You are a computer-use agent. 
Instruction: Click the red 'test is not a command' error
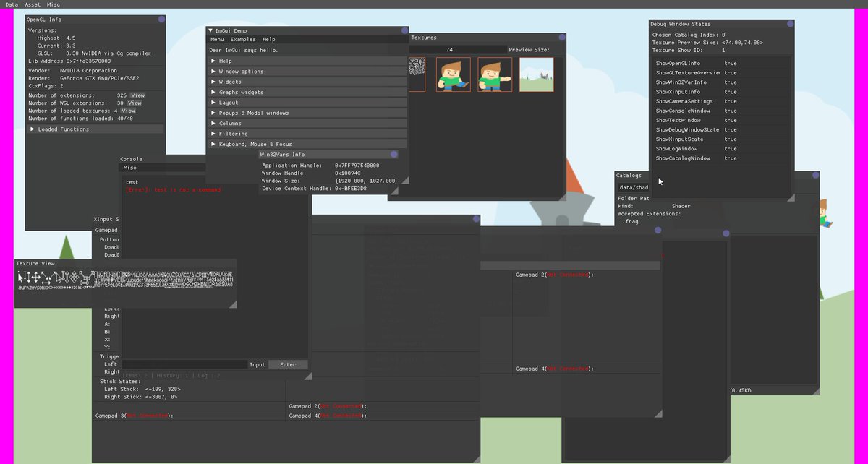(173, 189)
